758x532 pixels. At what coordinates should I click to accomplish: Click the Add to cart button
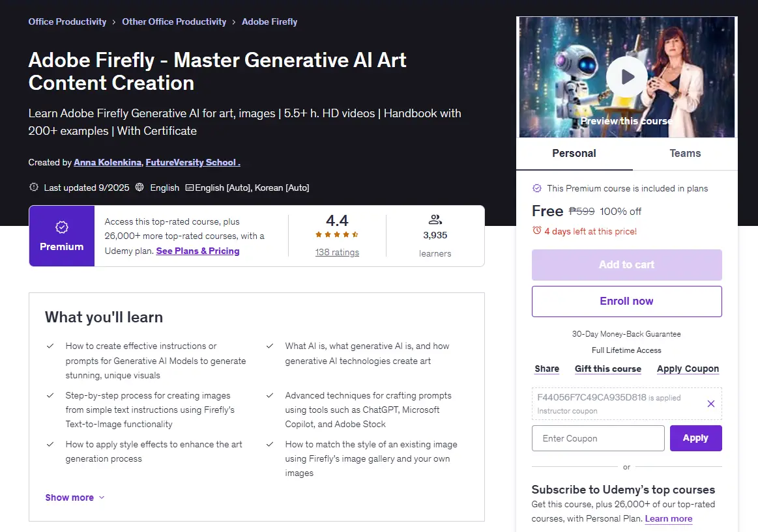(626, 264)
